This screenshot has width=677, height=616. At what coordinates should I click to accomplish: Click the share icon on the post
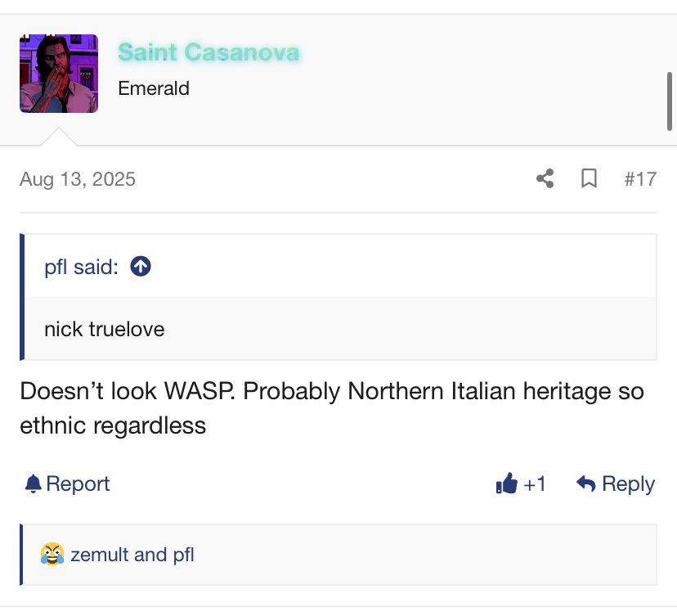pos(545,178)
